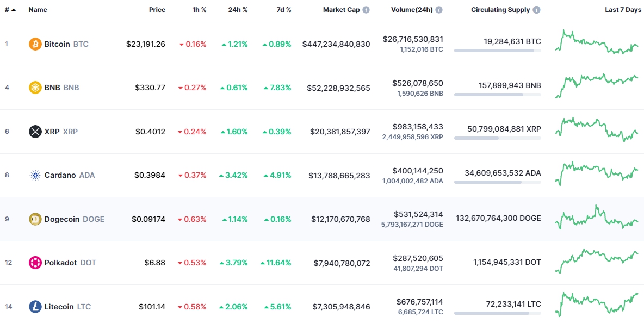The height and width of the screenshot is (323, 644).
Task: Click Bitcoin circulating supply progress bar
Action: 497,51
